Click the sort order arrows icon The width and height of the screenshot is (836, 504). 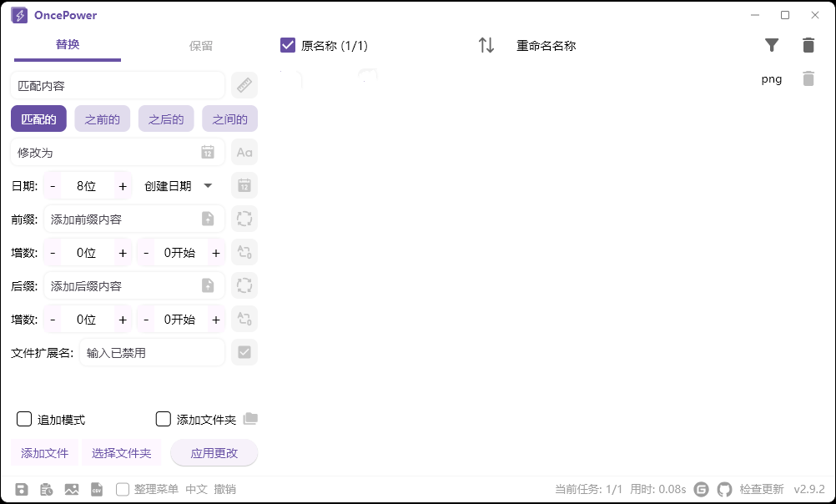[x=486, y=46]
